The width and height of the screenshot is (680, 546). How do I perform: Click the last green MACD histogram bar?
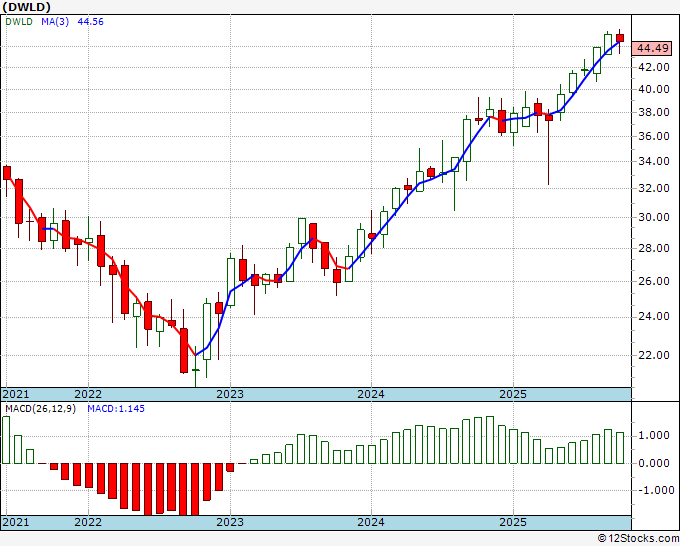620,448
